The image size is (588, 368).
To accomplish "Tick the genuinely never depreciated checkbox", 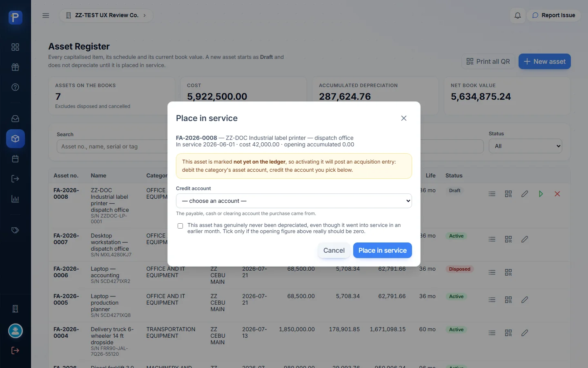I will point(180,226).
